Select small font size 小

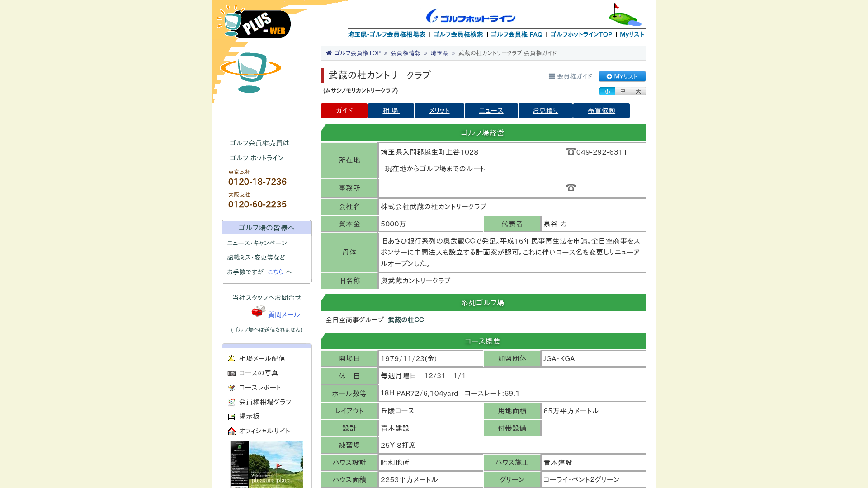coord(607,91)
